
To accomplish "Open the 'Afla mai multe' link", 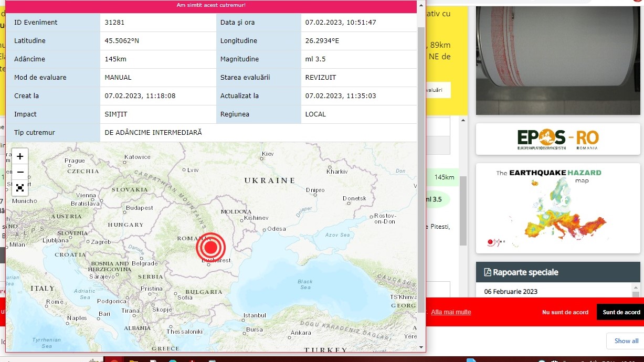I will (x=451, y=312).
